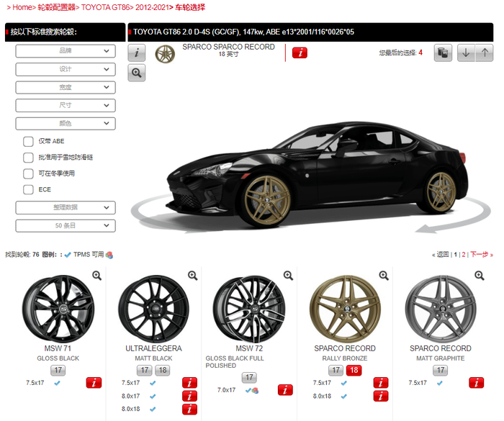Viewport: 504px width, 421px height.
Task: Click TOYOTA GT86 breadcrumb link
Action: 105,7
